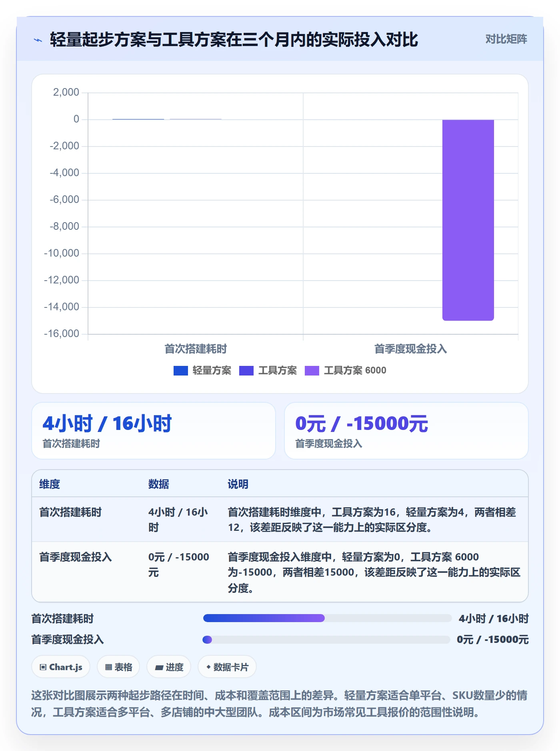
Task: Click the 说明 column header
Action: 238,484
